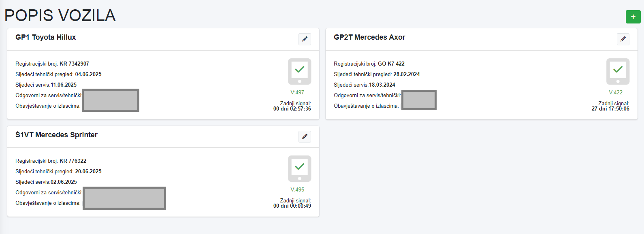Click Axor next service date 18.03.2024
This screenshot has width=644, height=234.
382,85
